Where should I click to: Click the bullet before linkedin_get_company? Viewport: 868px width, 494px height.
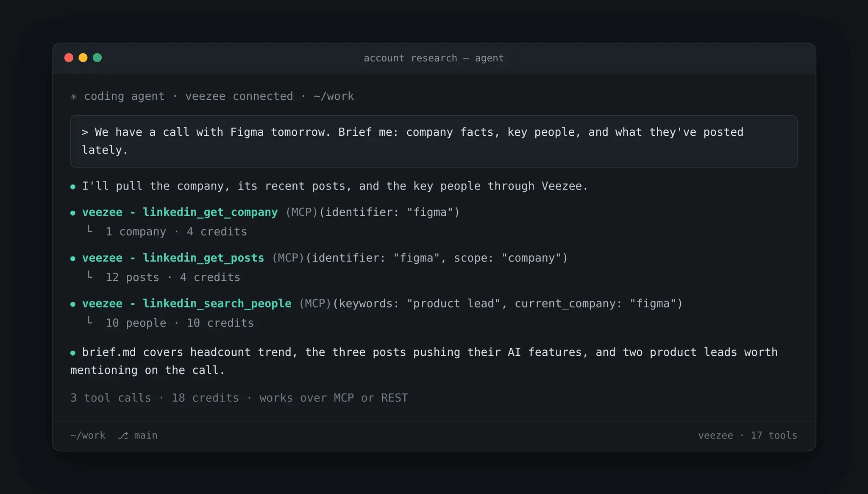73,213
